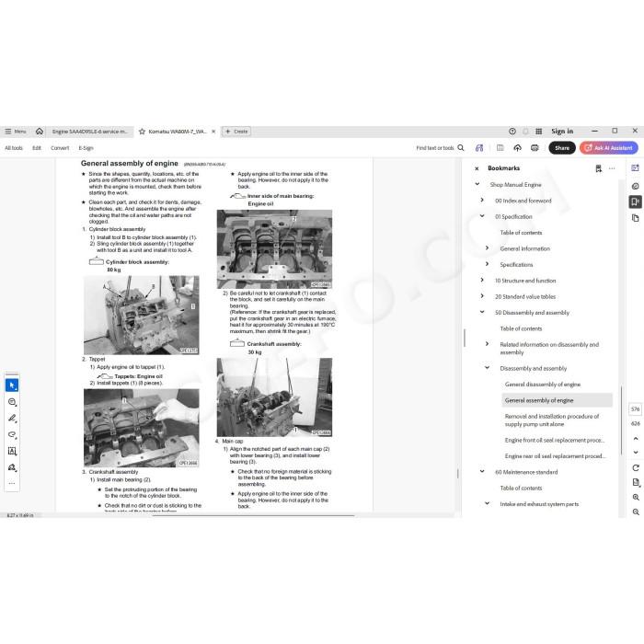Click the bookmarks panel vertical scrollbar
The height and width of the screenshot is (644, 644).
621,420
